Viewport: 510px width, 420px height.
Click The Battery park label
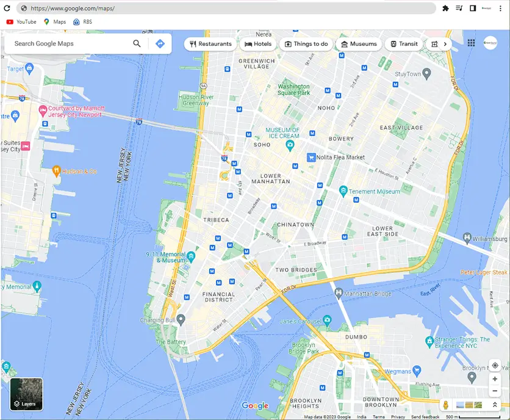click(x=171, y=342)
